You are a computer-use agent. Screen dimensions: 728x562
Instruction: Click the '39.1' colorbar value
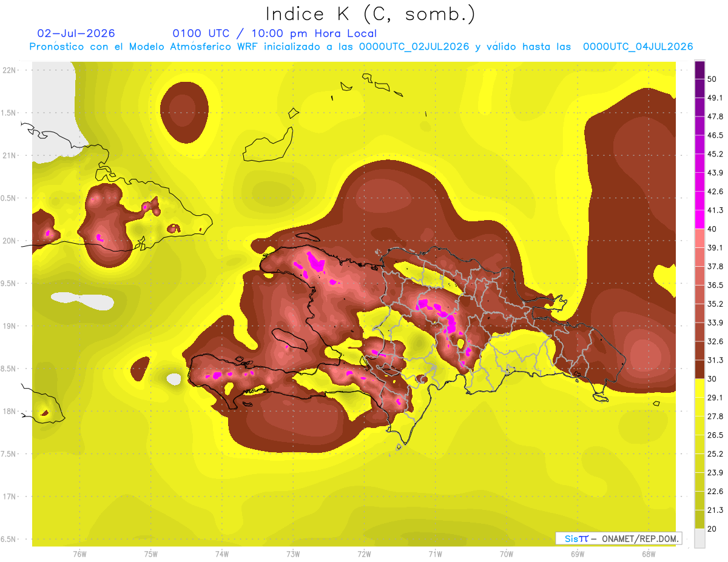pos(715,247)
